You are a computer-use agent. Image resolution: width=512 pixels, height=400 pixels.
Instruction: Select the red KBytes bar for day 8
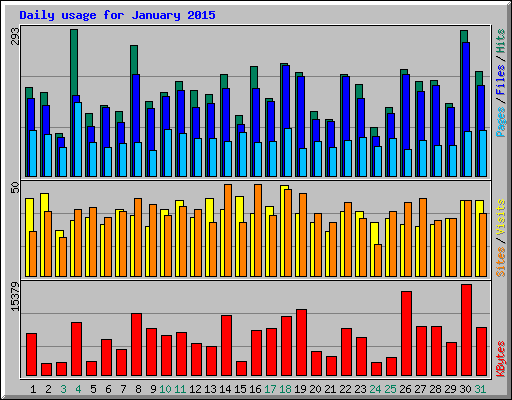136,344
